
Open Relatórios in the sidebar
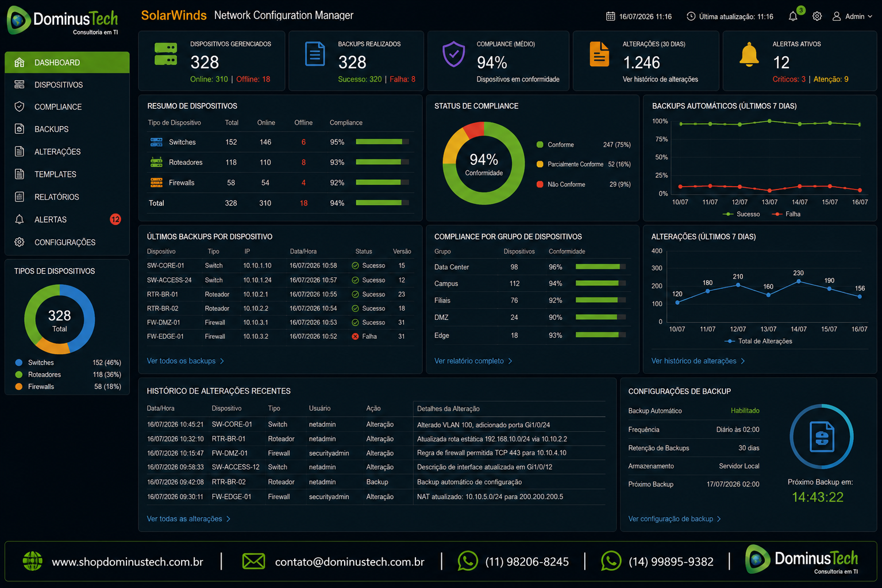[67, 197]
